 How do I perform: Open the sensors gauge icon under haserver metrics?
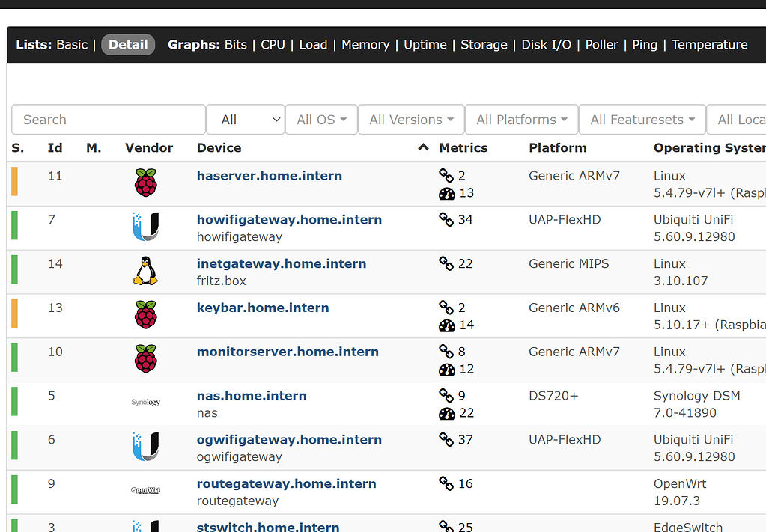coord(447,193)
